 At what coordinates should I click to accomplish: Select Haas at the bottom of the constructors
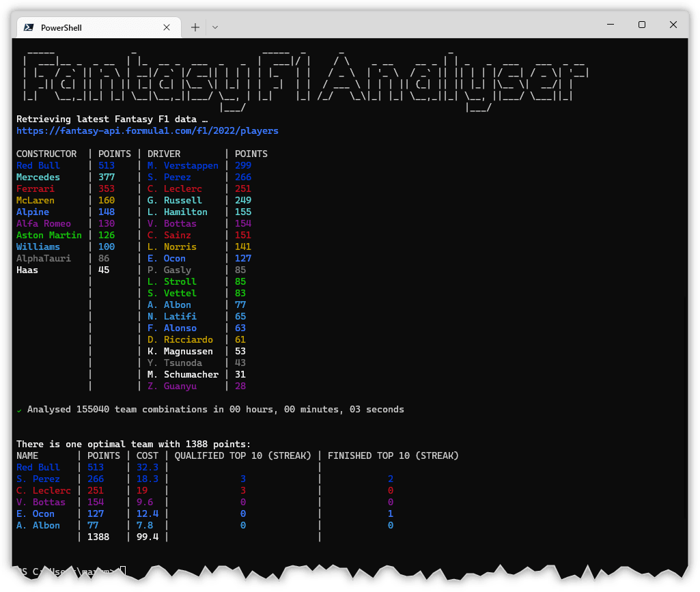[x=27, y=270]
